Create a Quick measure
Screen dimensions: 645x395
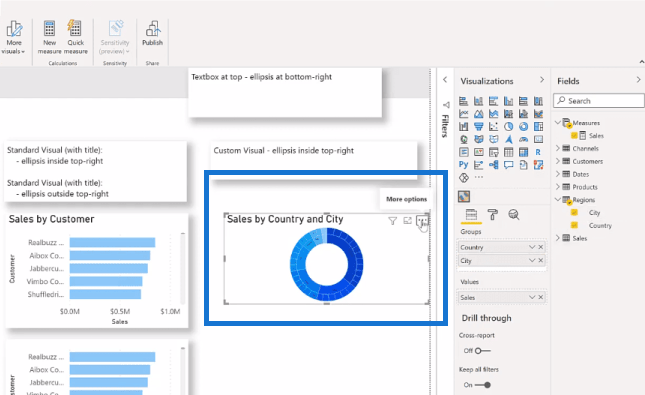click(x=75, y=37)
